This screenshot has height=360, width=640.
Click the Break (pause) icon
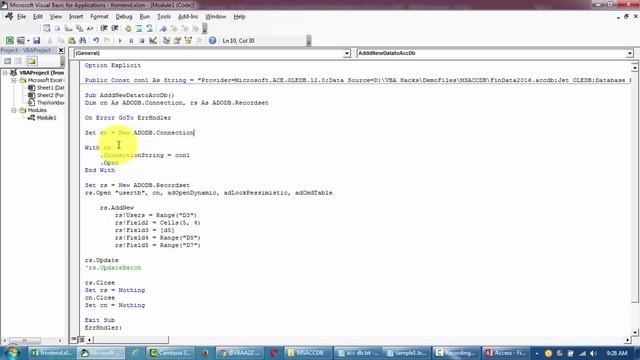(x=131, y=40)
